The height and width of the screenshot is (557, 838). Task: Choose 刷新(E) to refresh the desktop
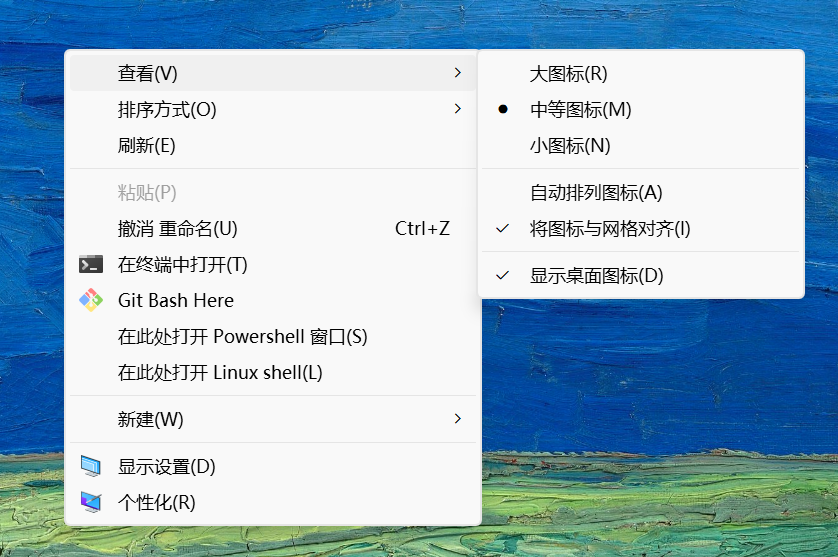(273, 145)
